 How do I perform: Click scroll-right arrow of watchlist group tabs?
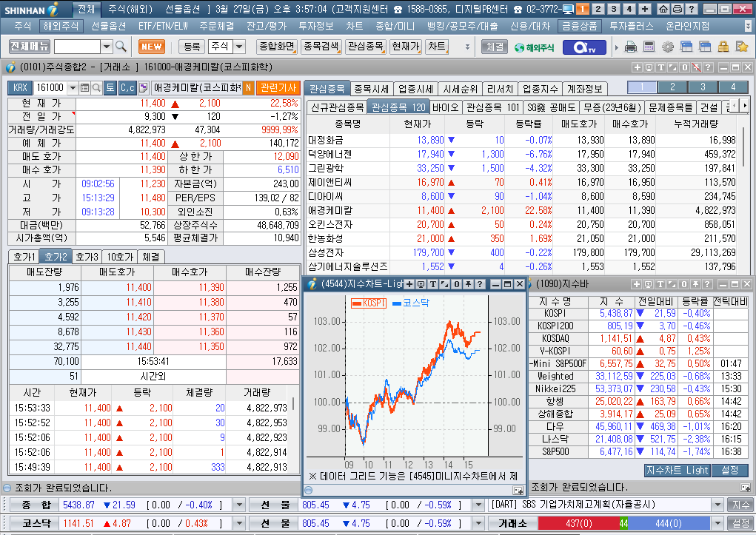click(x=745, y=106)
